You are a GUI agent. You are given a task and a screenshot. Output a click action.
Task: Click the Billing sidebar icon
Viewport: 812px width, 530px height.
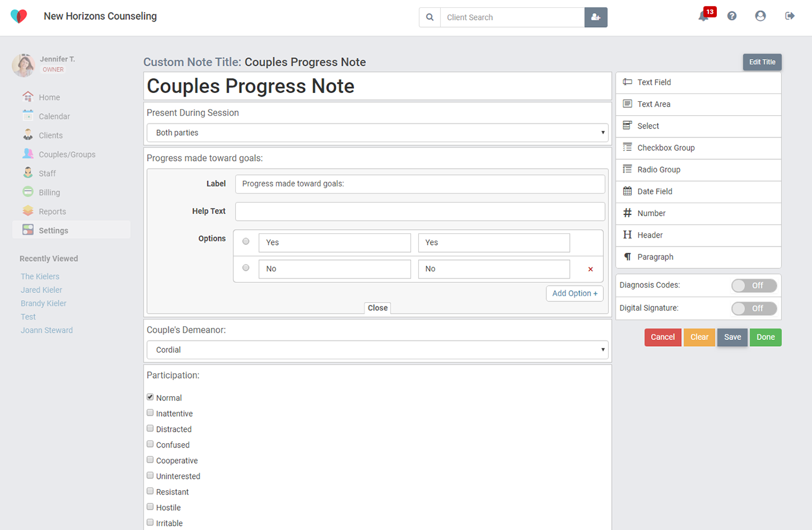pos(28,192)
